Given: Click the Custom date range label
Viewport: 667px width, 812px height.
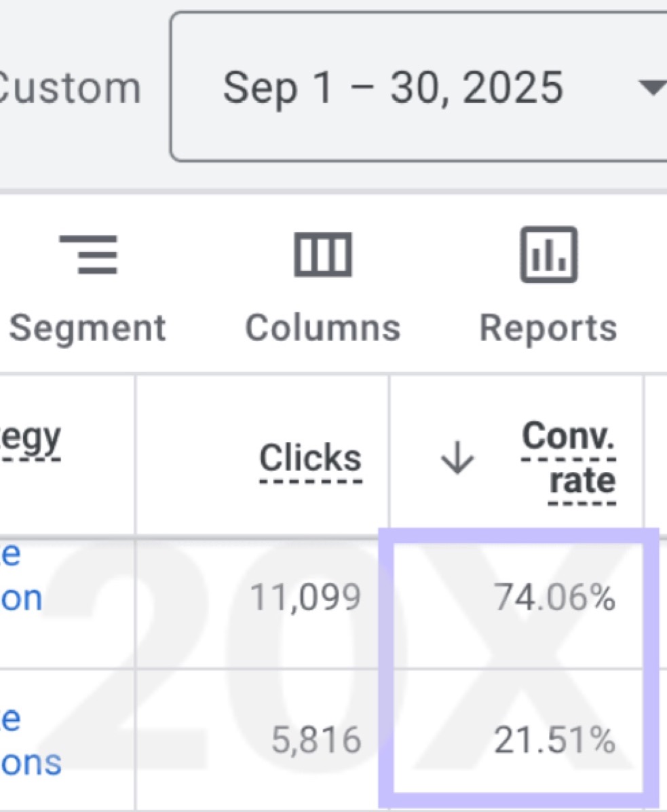Looking at the screenshot, I should [68, 88].
